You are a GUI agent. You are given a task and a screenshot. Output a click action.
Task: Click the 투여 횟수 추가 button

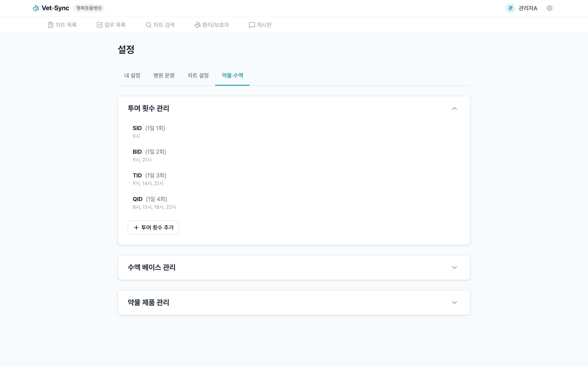(153, 227)
